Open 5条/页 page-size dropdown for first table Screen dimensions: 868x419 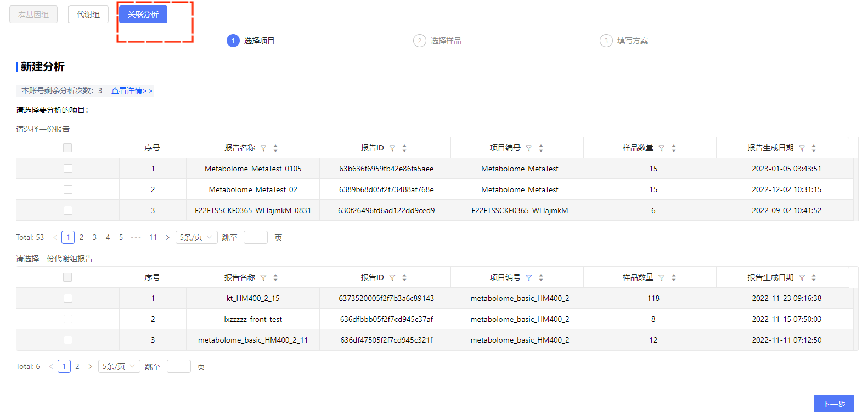(196, 237)
